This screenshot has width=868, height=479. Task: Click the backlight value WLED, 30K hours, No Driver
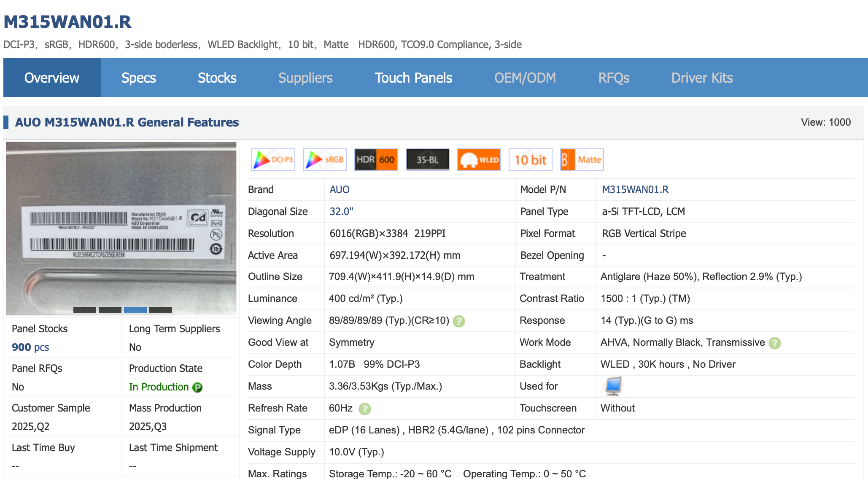(668, 364)
